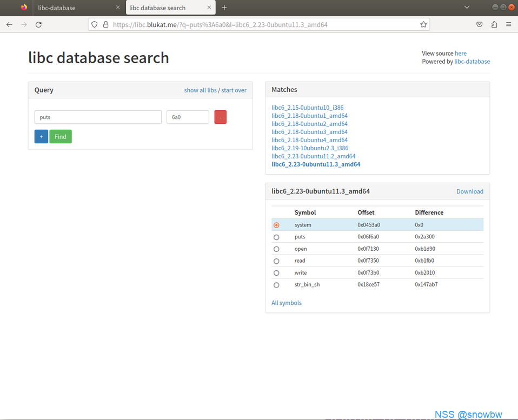Screen dimensions: 518x420
Task: View All symbols for this libc
Action: coord(286,303)
